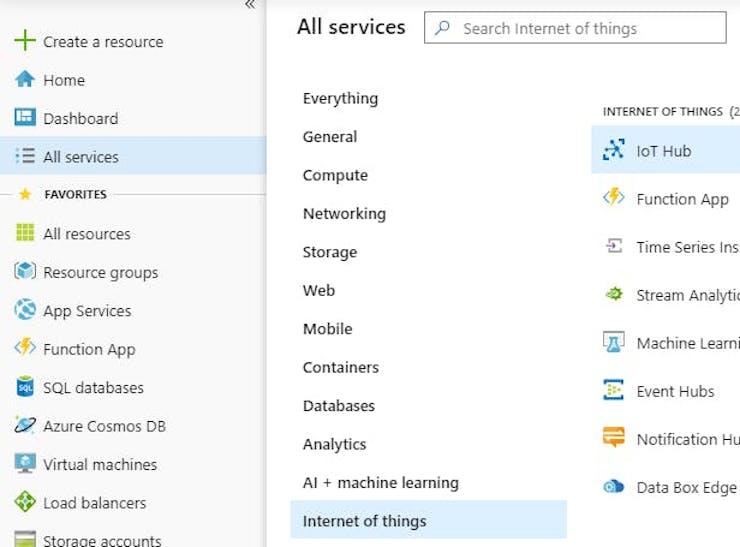Click the All services page title
Viewport: 740px width, 547px height.
click(351, 26)
